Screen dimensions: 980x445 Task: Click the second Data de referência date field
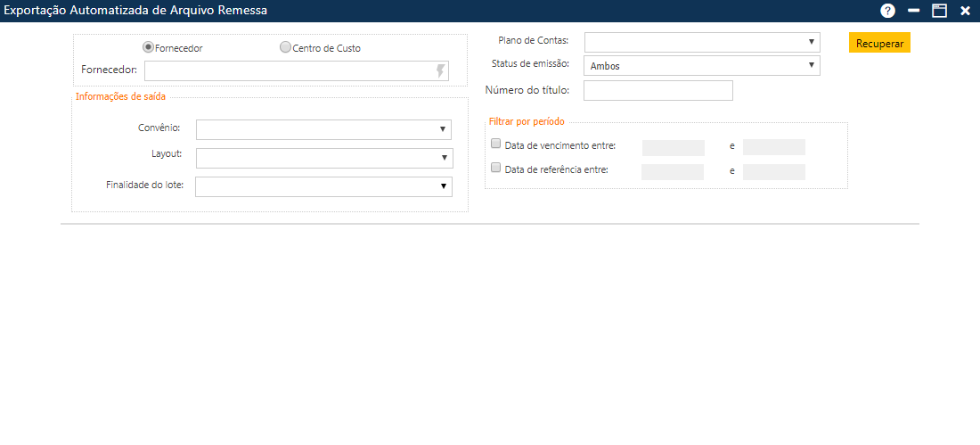(773, 172)
